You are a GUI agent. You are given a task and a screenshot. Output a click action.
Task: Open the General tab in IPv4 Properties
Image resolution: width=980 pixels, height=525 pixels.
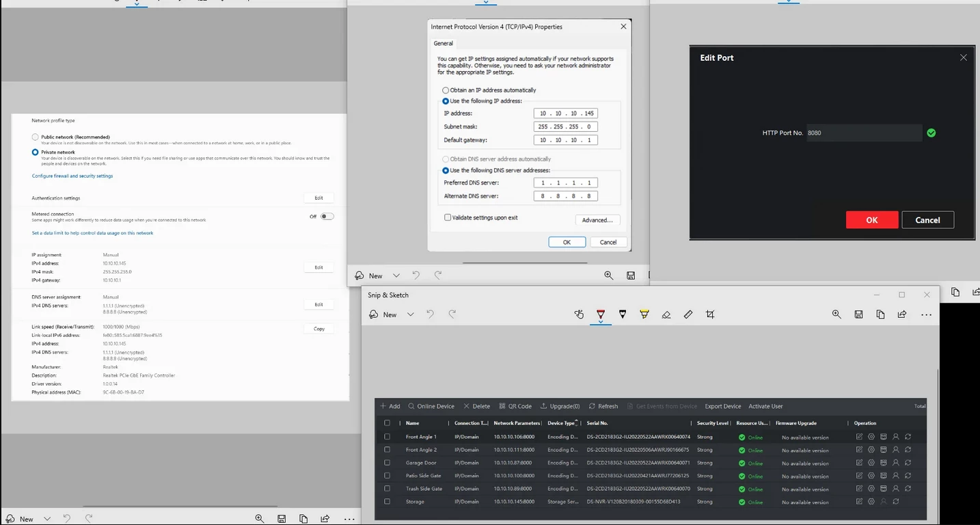click(x=444, y=43)
